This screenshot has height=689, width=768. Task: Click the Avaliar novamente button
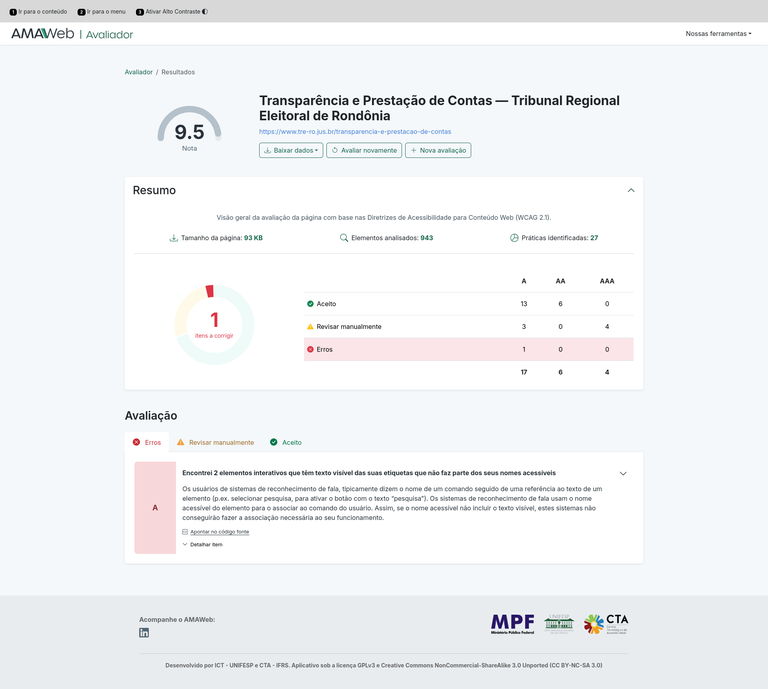[364, 150]
